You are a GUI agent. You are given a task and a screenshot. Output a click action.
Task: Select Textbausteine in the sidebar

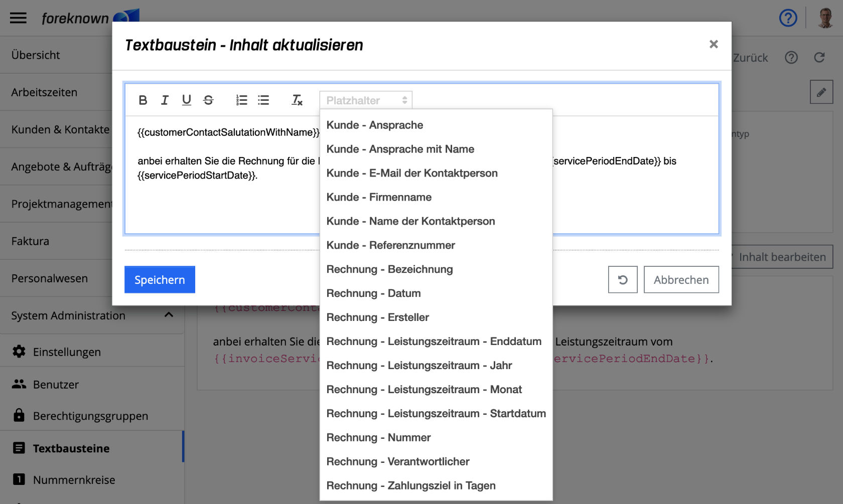click(x=70, y=448)
